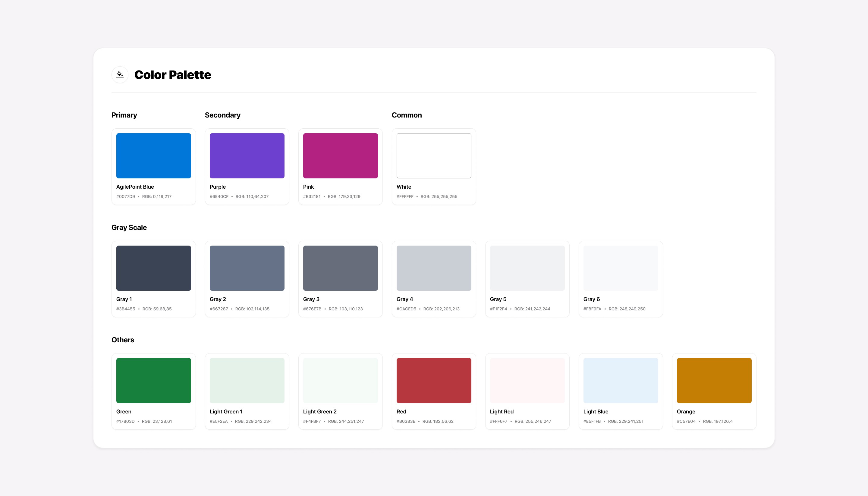
Task: Select the Gray 6 swatch
Action: coord(620,268)
